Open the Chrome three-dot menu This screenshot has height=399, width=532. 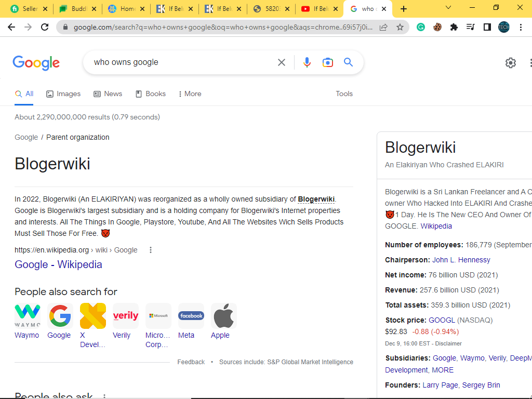(521, 27)
